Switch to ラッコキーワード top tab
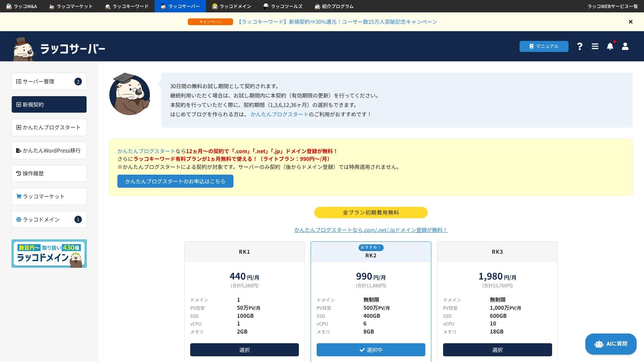This screenshot has width=644, height=362. 126,6
